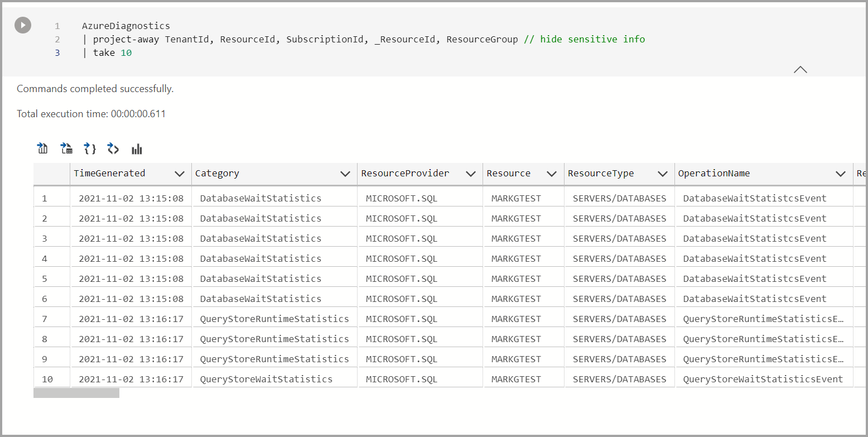
Task: Select the save results as CSV icon
Action: point(66,148)
